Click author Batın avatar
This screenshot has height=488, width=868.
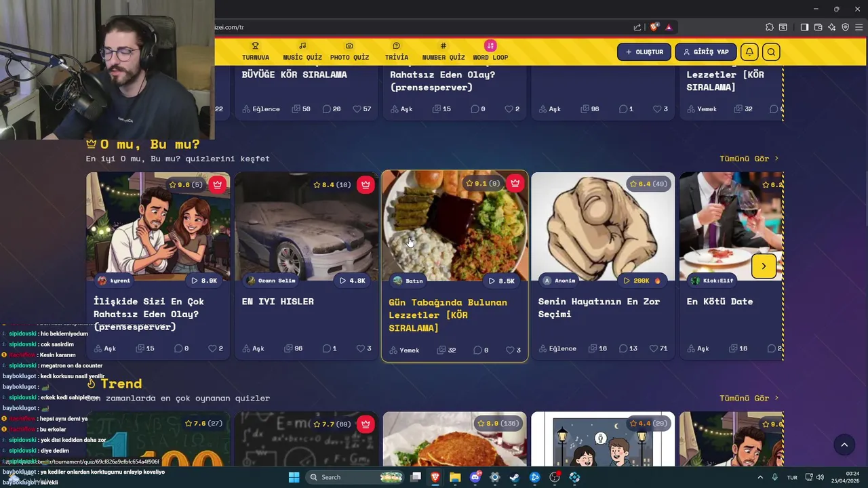pyautogui.click(x=397, y=281)
